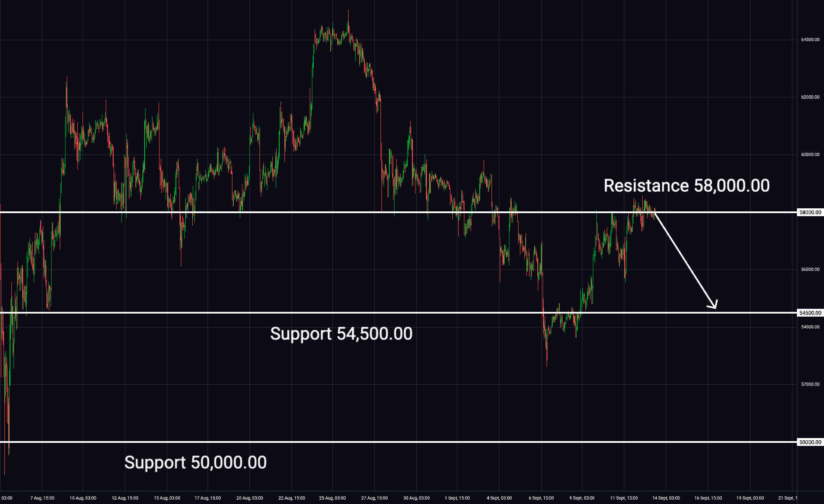
Task: Click the '16 Sept, 15:00' time label
Action: click(x=708, y=498)
